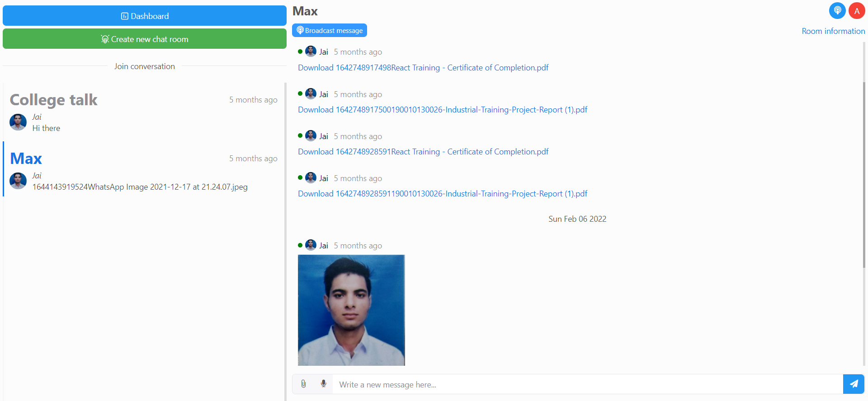This screenshot has height=401, width=868.
Task: Click the write new message input field
Action: point(588,384)
